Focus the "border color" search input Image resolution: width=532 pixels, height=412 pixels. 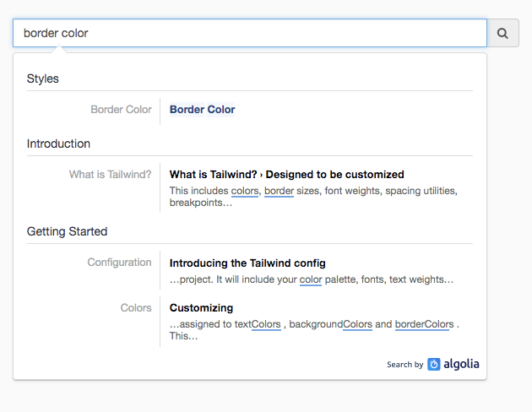(250, 34)
